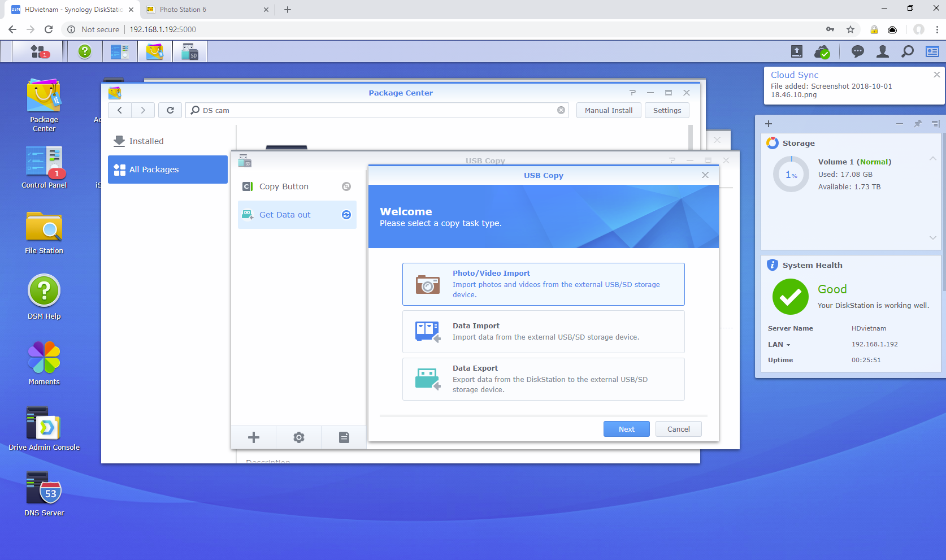Select the Get Data out task
This screenshot has height=560, width=946.
(297, 215)
